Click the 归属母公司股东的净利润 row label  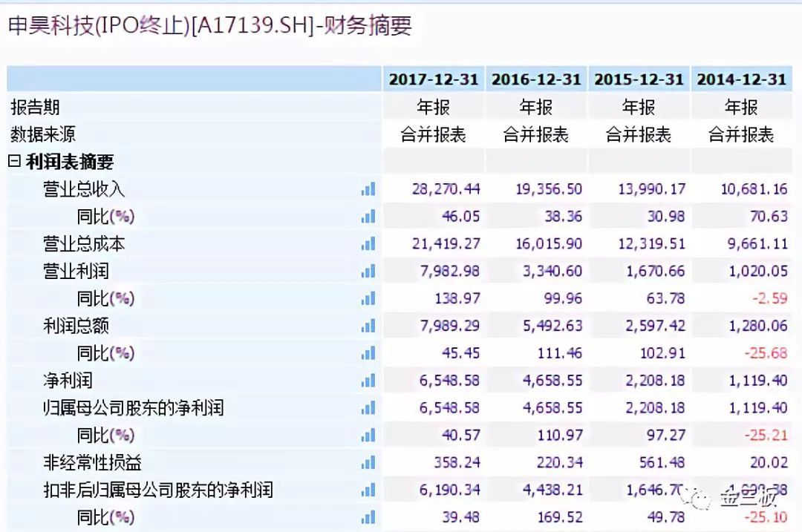[x=134, y=408]
